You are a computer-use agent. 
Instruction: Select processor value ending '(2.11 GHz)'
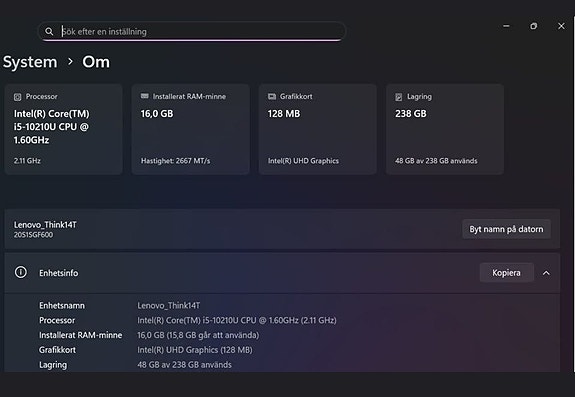point(237,320)
